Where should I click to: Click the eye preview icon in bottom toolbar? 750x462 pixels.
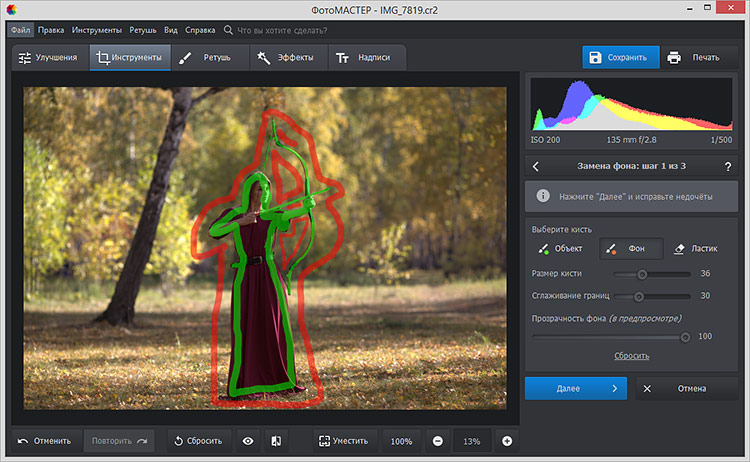(248, 441)
